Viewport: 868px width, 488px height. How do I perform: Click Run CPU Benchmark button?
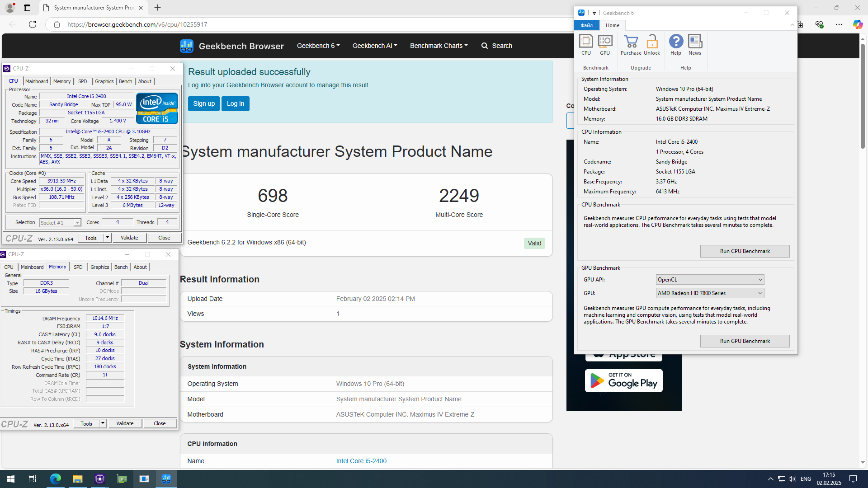pyautogui.click(x=745, y=251)
